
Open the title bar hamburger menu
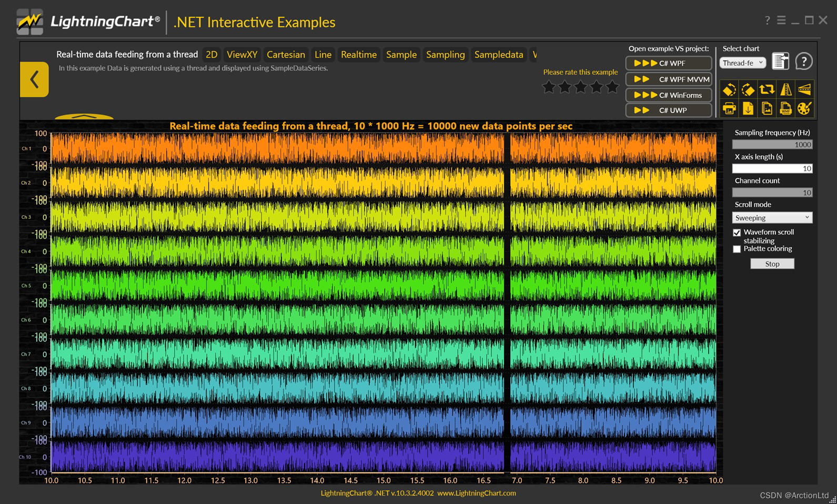coord(781,20)
